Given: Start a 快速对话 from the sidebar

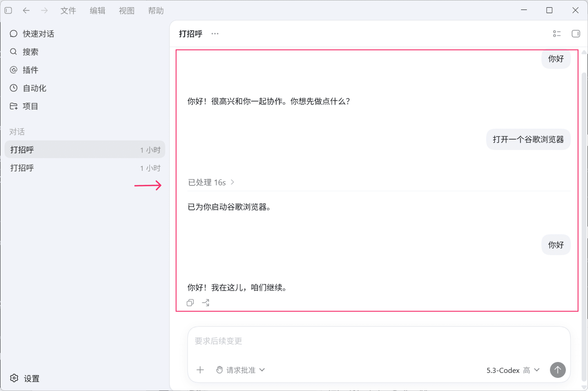Looking at the screenshot, I should click(85, 34).
